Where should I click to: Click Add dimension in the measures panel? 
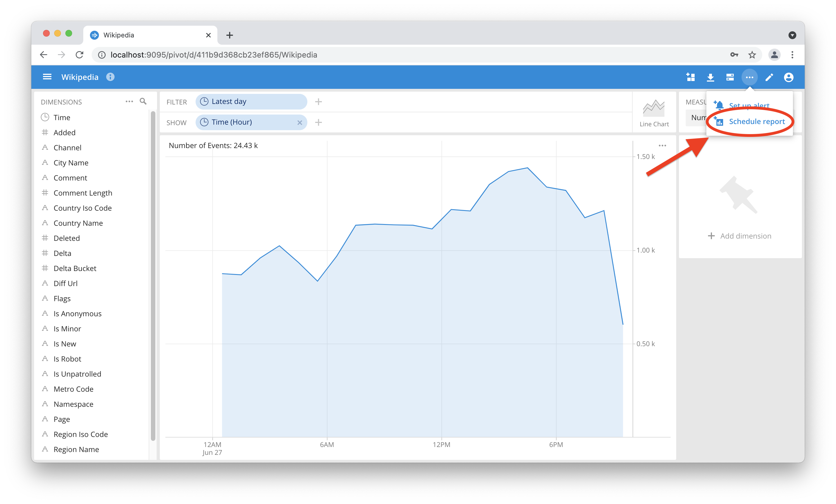740,236
